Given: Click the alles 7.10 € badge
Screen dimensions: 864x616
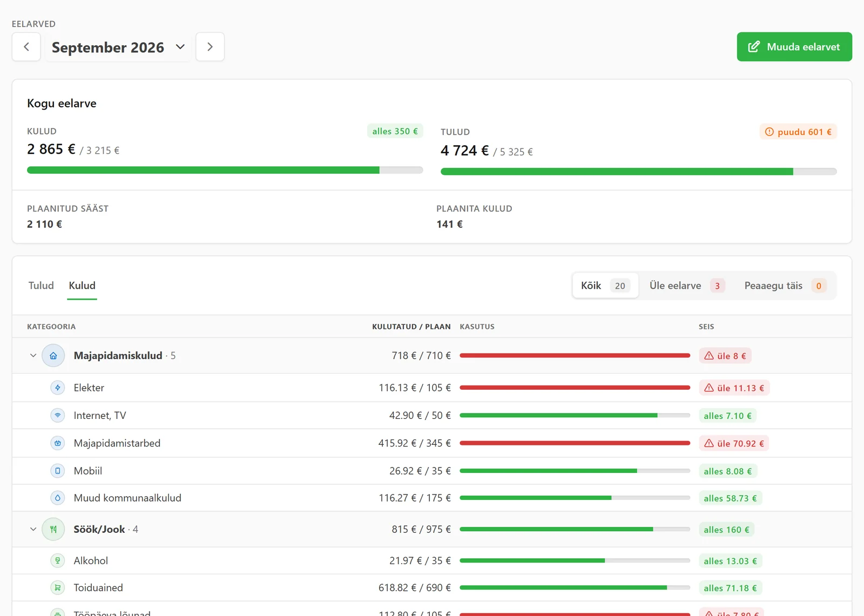Looking at the screenshot, I should [727, 416].
